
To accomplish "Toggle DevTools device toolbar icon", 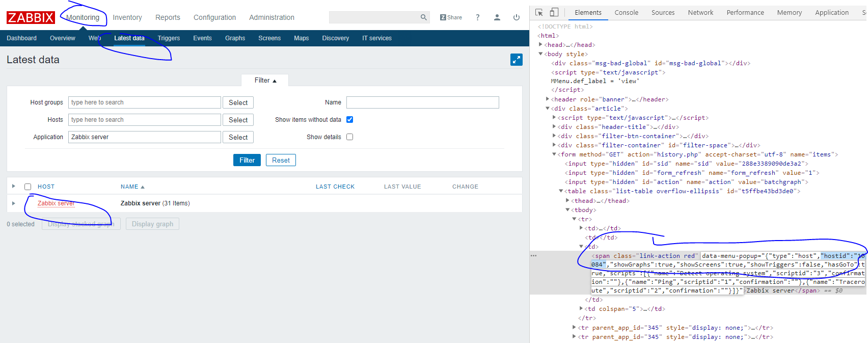I will click(x=554, y=12).
